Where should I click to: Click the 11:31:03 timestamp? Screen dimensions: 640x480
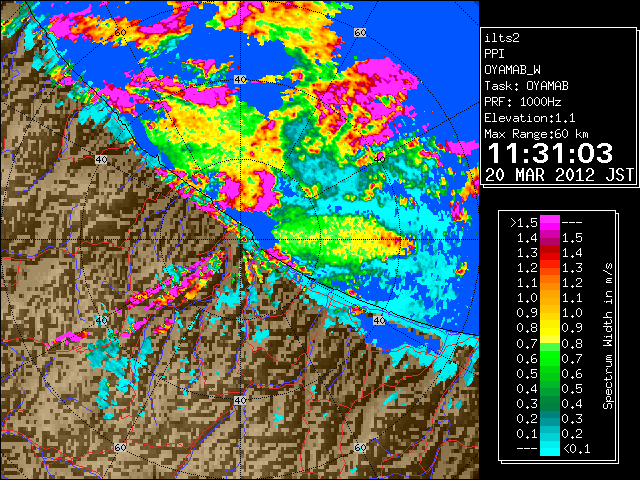[x=550, y=153]
